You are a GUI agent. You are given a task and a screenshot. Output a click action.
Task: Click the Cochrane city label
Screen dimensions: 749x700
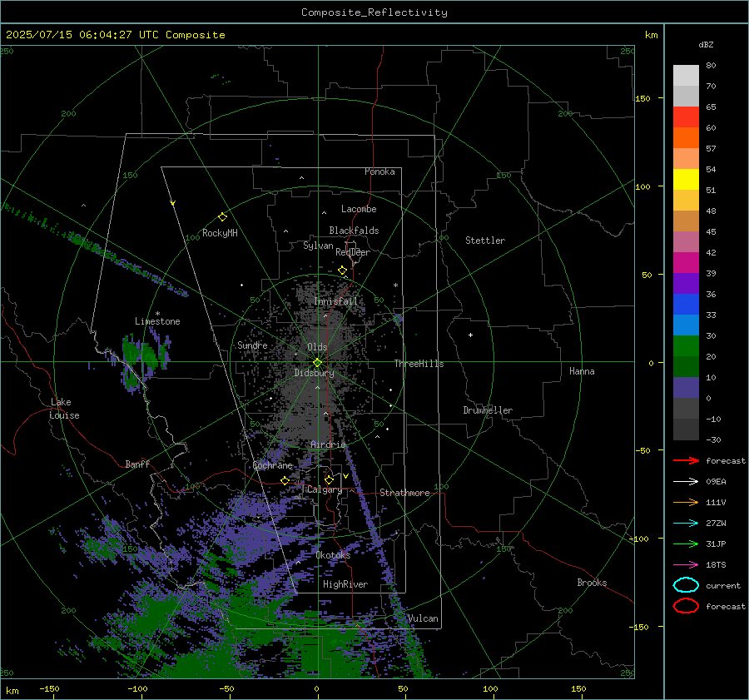272,465
